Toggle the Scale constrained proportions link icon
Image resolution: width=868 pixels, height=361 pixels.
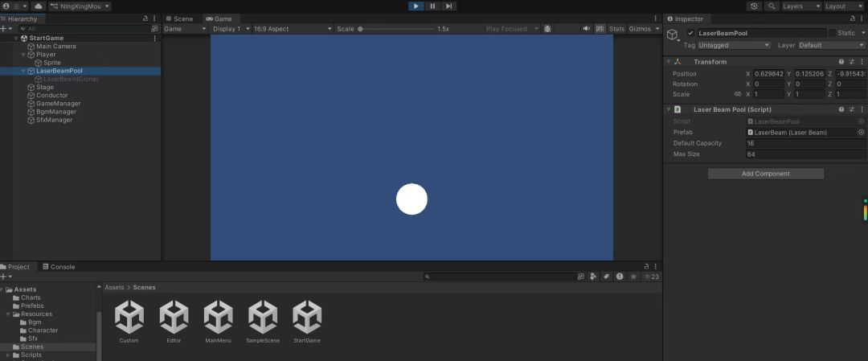coord(737,94)
